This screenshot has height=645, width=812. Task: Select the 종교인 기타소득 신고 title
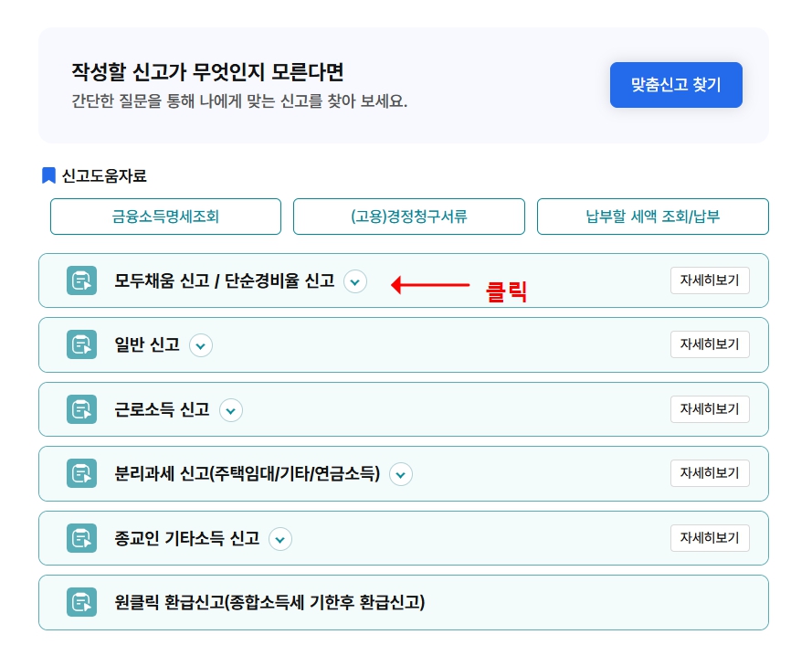(x=187, y=538)
